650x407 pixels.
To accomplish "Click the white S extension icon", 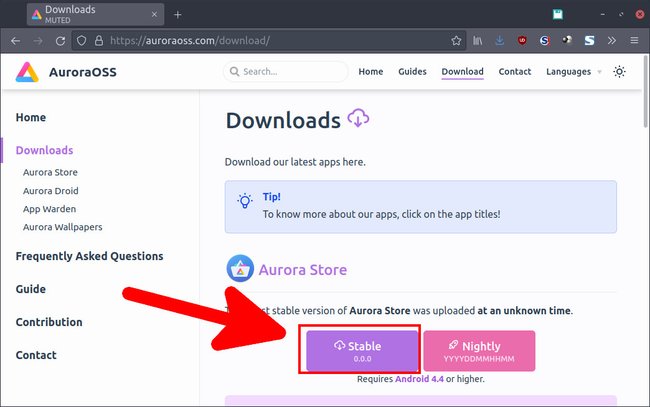I will 589,40.
